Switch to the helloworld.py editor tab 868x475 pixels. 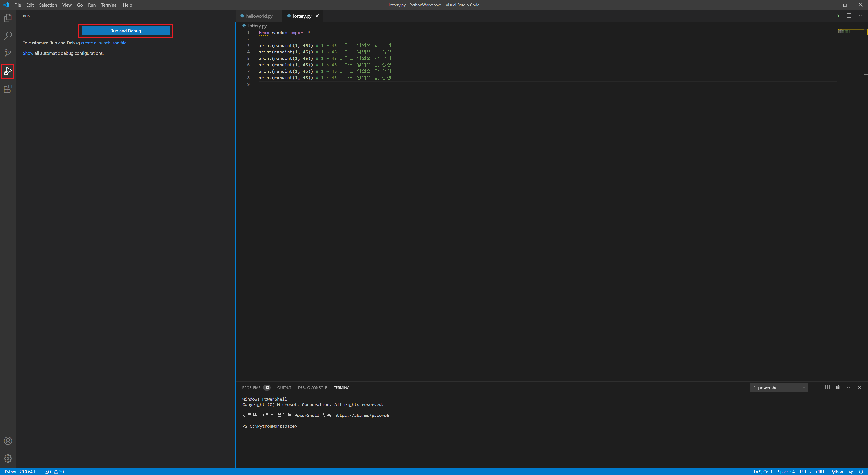[x=259, y=16]
